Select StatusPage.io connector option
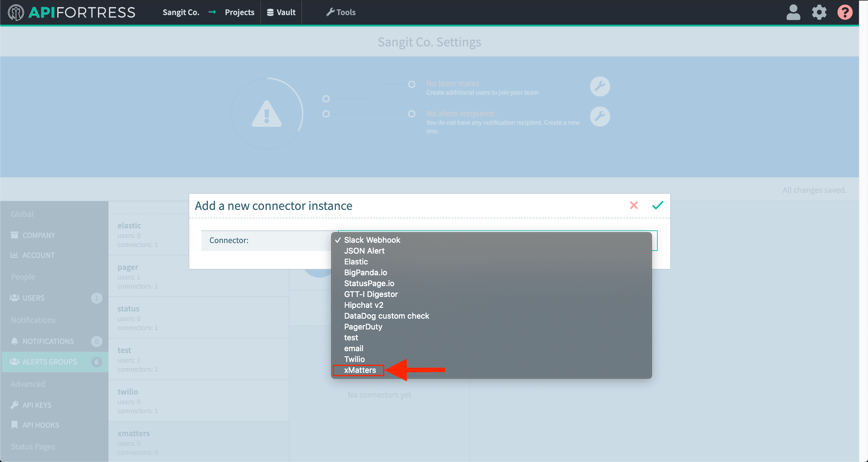868x462 pixels. [369, 283]
